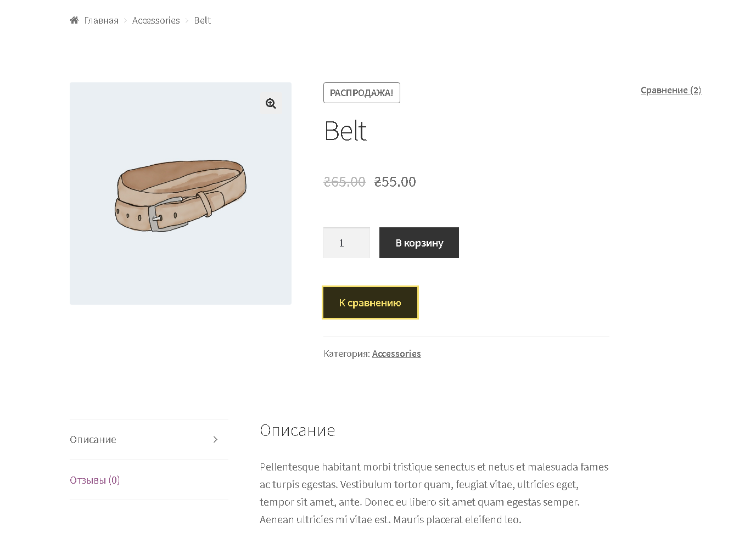Focus the quantity input field
The height and width of the screenshot is (549, 756).
[346, 243]
